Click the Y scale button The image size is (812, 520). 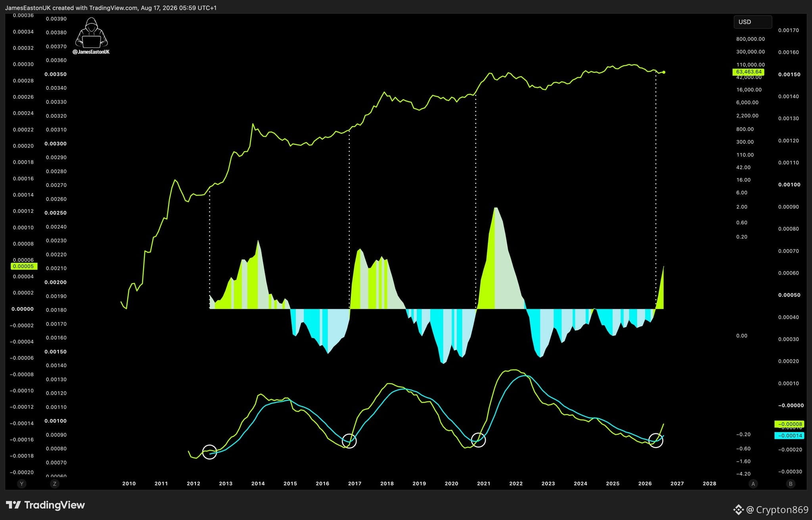(22, 484)
